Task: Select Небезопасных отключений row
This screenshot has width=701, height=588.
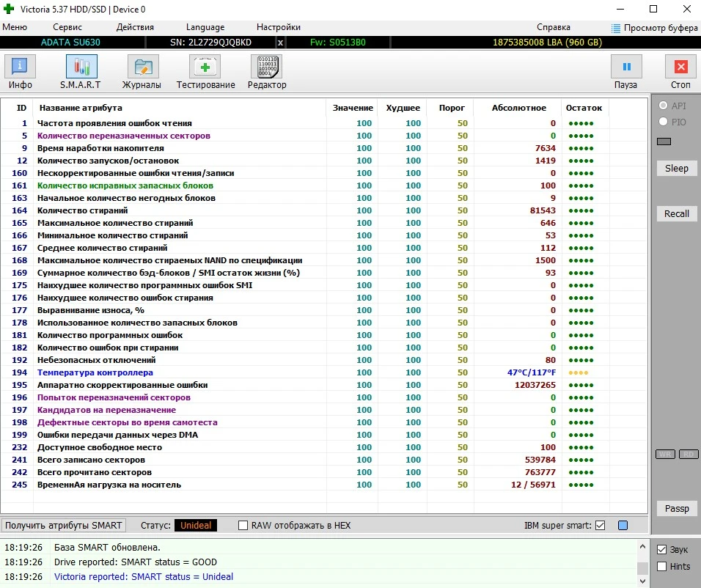Action: [323, 360]
